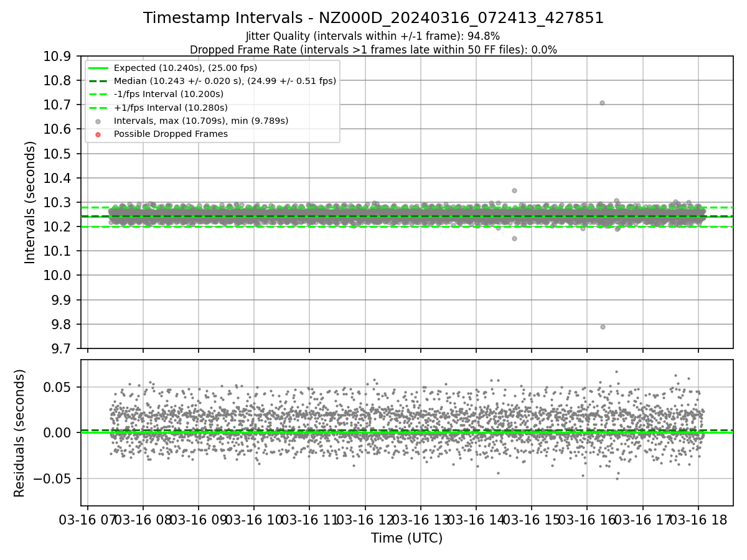The image size is (747, 560).
Task: Click the '03-16 07' time tick label
Action: click(87, 520)
